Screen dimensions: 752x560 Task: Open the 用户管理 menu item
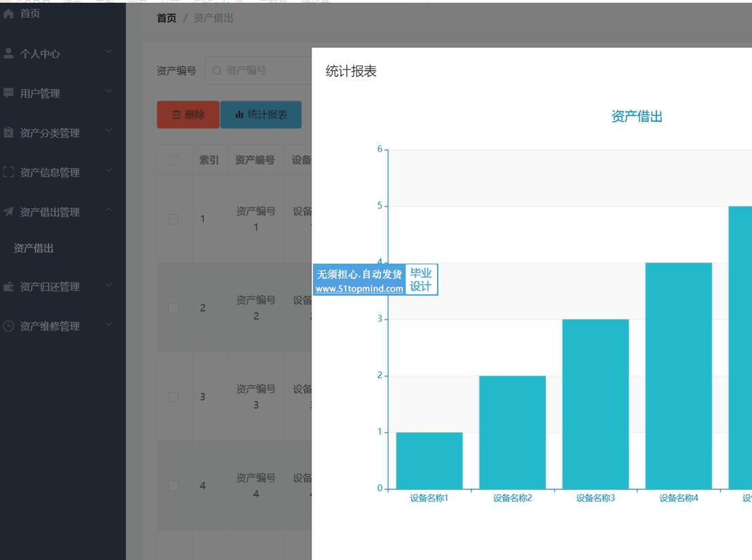40,93
